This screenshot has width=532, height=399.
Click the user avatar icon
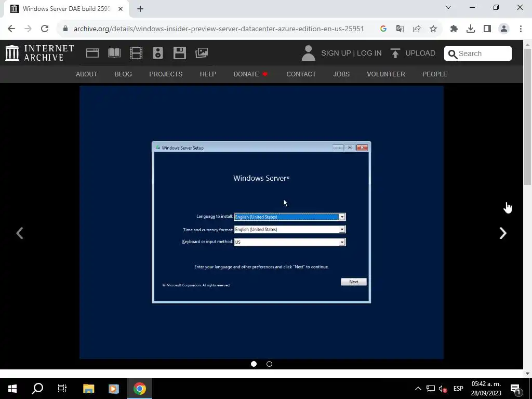coord(308,54)
